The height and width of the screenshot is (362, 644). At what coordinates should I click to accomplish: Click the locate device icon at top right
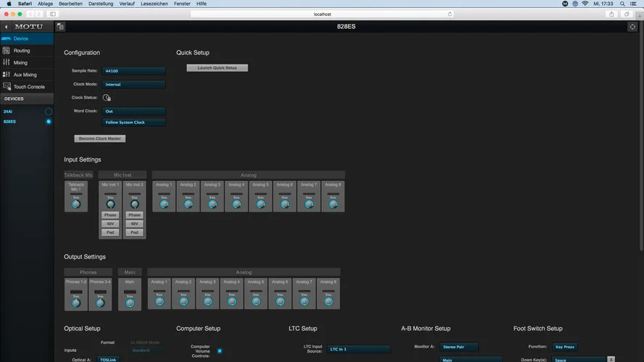pyautogui.click(x=632, y=27)
